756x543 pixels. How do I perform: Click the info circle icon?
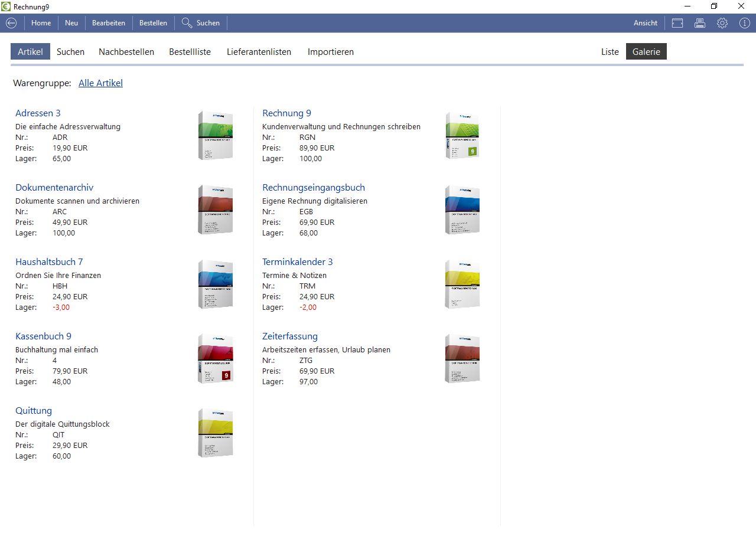point(744,23)
